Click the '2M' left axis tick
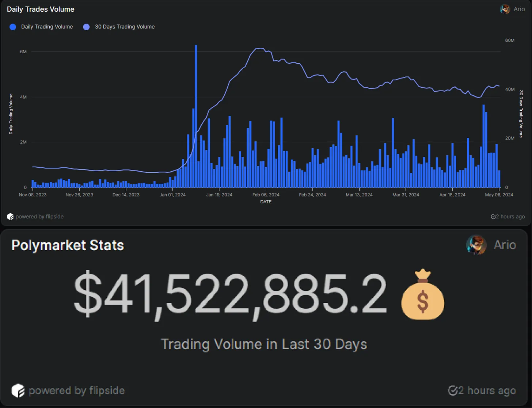Screen dimensions: 532x408 pyautogui.click(x=23, y=142)
